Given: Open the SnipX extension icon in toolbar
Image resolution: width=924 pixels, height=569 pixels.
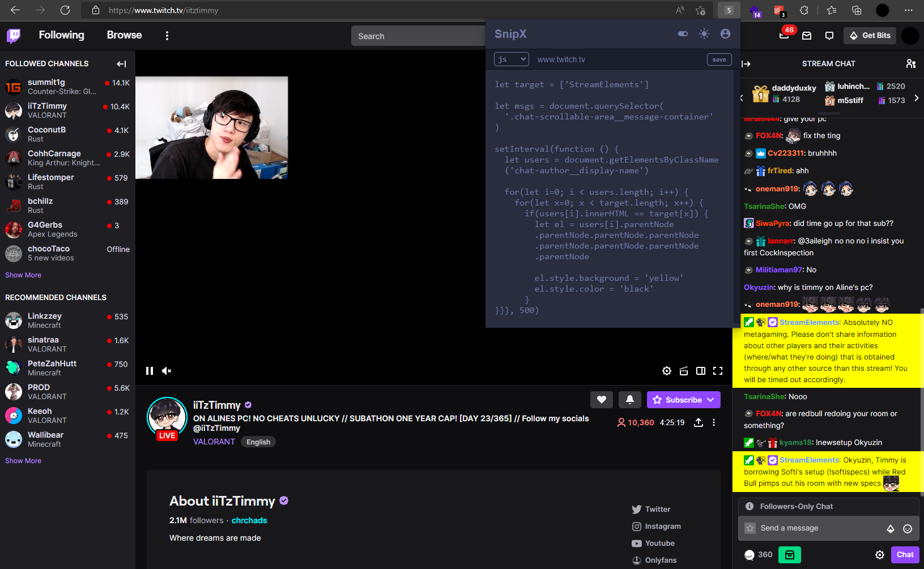Looking at the screenshot, I should (x=729, y=10).
